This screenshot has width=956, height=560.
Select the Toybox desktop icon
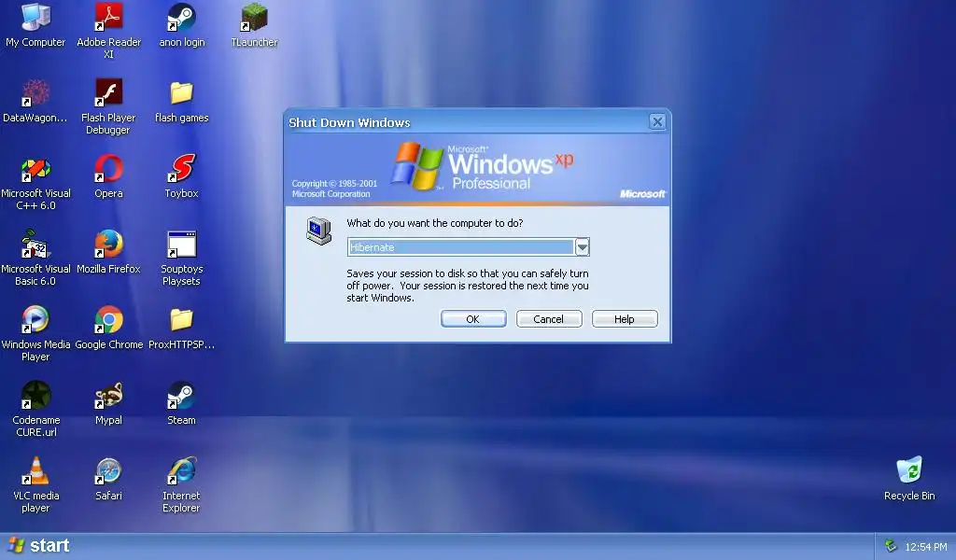pyautogui.click(x=182, y=169)
